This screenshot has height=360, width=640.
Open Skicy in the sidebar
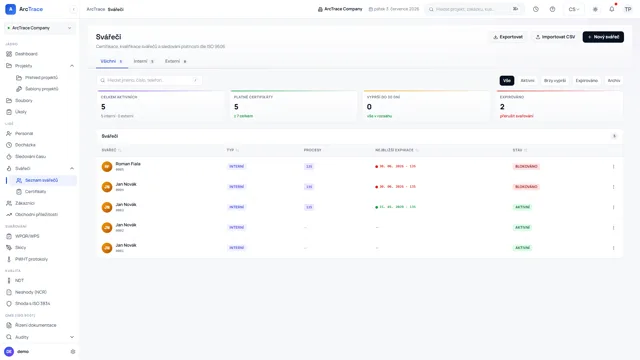click(20, 248)
